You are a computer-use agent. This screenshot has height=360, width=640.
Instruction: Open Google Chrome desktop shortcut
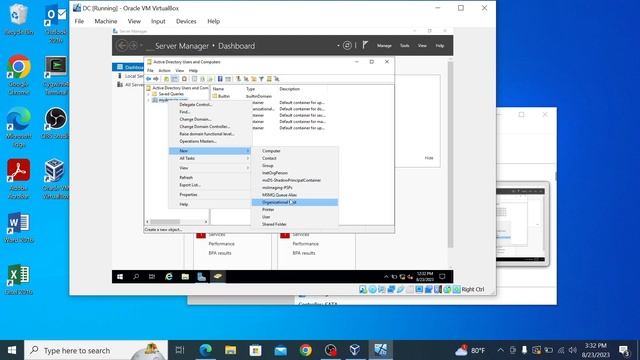(18, 75)
